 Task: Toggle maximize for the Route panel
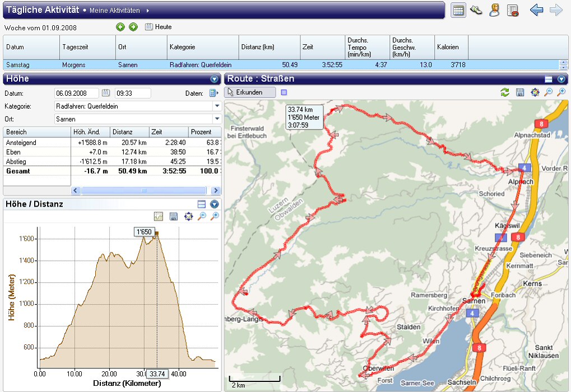[x=549, y=79]
